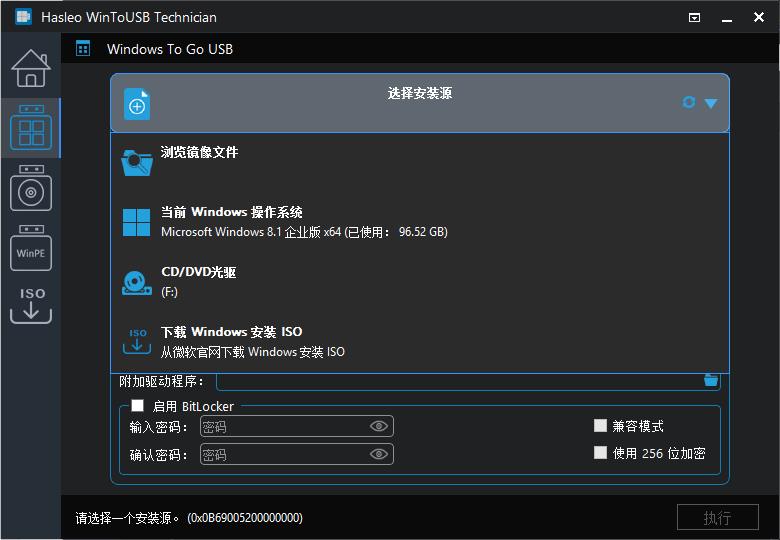
Task: Open the WinPE bootable USB sidebar icon
Action: (31, 248)
